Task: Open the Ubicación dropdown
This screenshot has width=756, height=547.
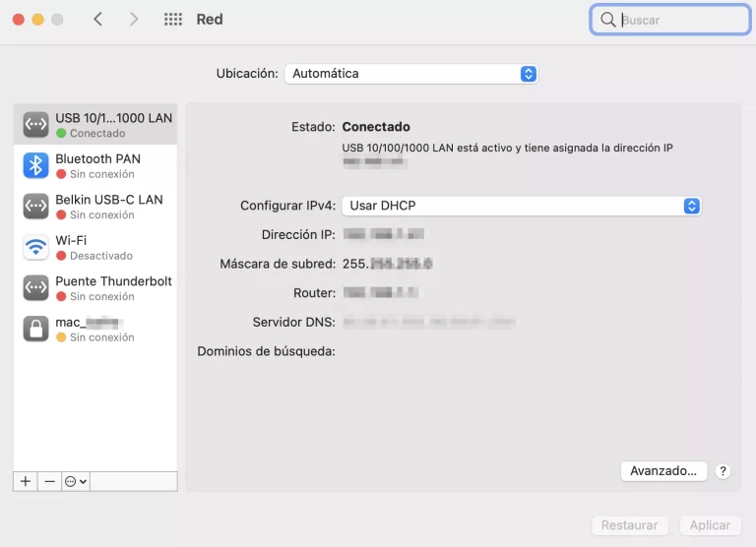Action: click(410, 74)
